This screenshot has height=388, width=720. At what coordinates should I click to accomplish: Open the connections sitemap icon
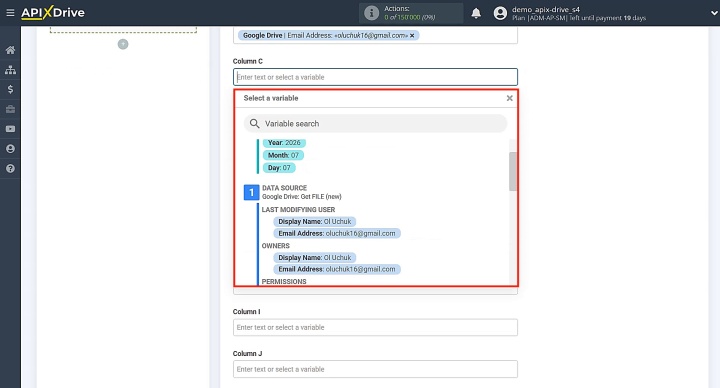pos(10,70)
